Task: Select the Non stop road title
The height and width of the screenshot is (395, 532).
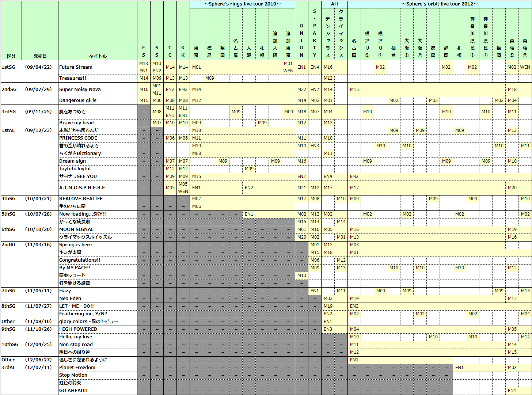Action: point(76,345)
